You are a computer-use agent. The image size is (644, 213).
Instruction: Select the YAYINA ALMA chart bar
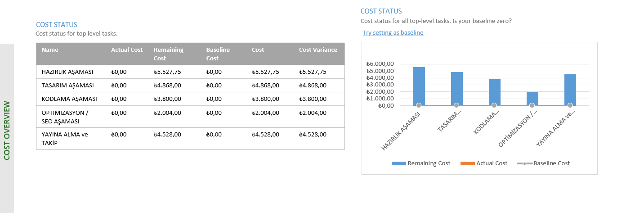coord(570,90)
